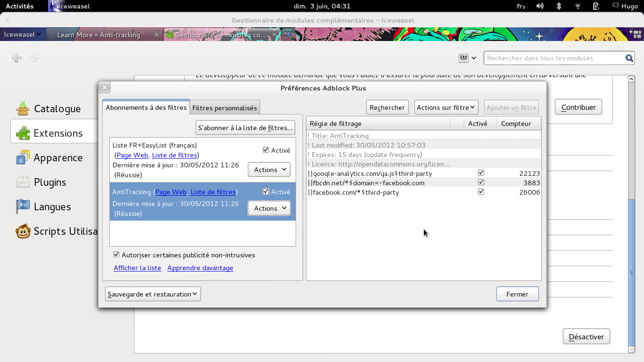Click the Fermer button
Image resolution: width=644 pixels, height=362 pixels.
click(517, 294)
